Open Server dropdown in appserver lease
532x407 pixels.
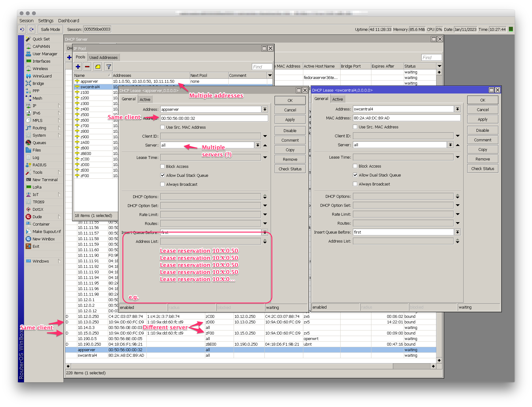tap(258, 145)
